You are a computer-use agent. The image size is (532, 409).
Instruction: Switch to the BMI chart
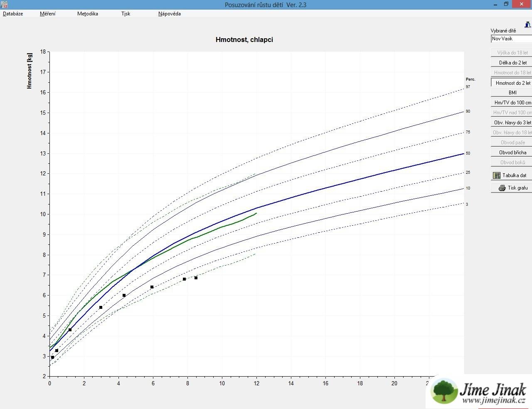click(x=512, y=93)
